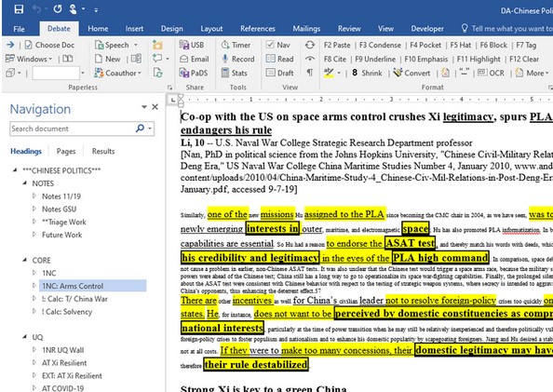Image resolution: width=553 pixels, height=392 pixels.
Task: Click F12 Clear formatting
Action: pyautogui.click(x=524, y=59)
